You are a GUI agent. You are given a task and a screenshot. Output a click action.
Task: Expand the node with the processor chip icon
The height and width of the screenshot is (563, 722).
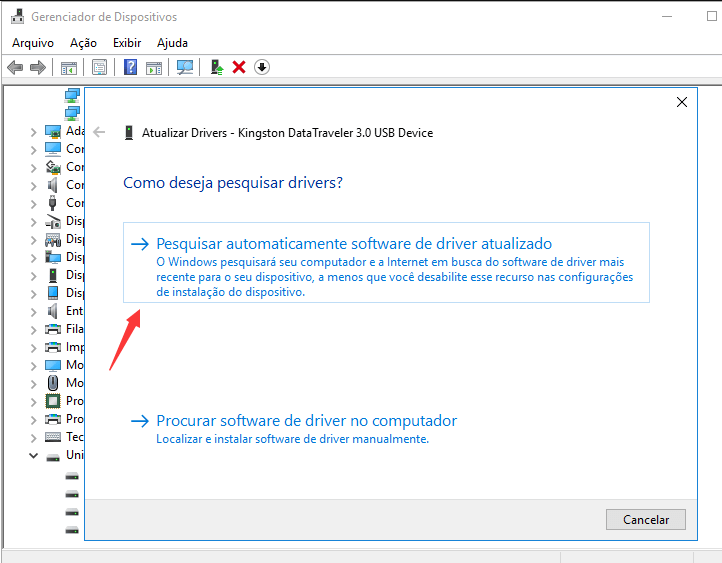[x=33, y=402]
